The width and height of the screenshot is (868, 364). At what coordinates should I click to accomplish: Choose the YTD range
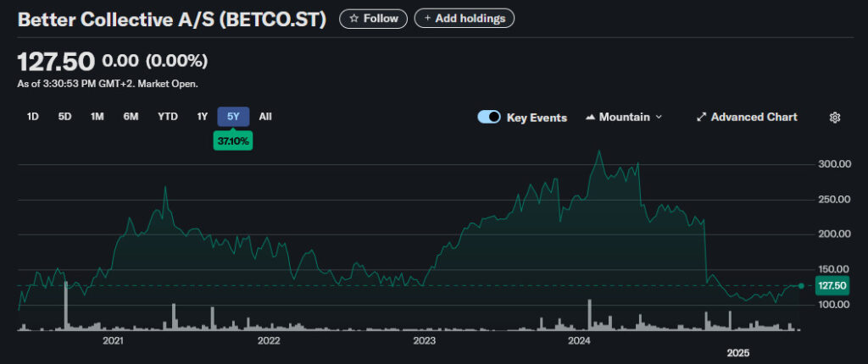(x=168, y=117)
